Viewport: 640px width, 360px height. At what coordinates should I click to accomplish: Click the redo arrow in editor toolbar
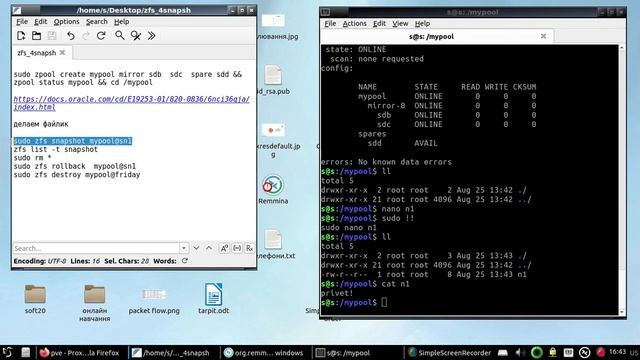(86, 36)
